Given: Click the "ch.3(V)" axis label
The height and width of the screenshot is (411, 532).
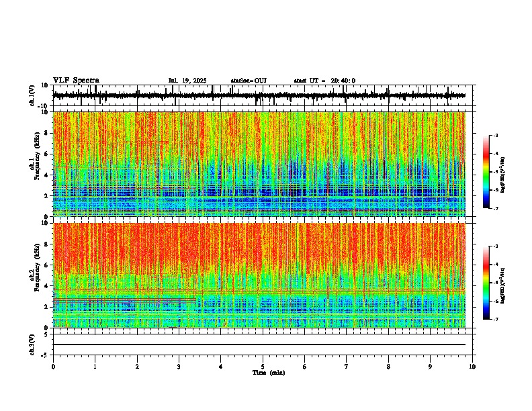Looking at the screenshot, I should [32, 345].
